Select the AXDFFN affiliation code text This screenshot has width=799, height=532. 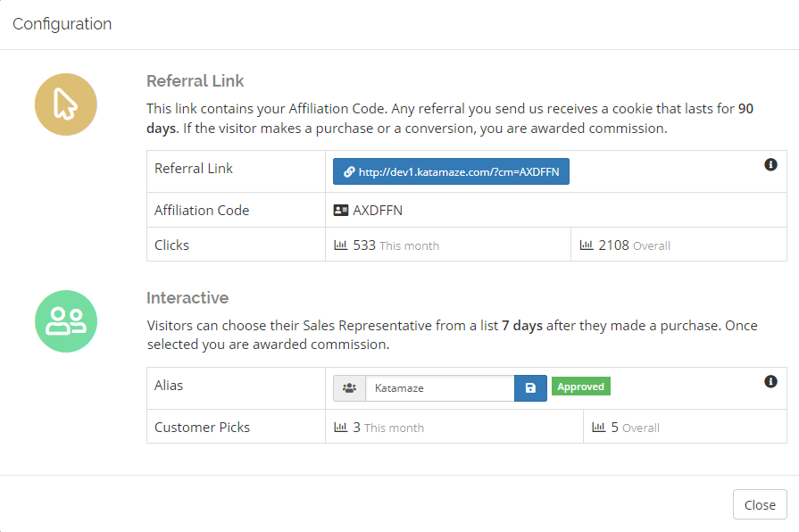click(x=378, y=211)
